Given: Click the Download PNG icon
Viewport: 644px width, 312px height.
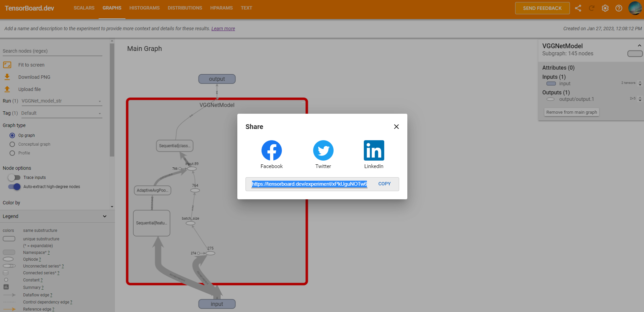Looking at the screenshot, I should [7, 77].
